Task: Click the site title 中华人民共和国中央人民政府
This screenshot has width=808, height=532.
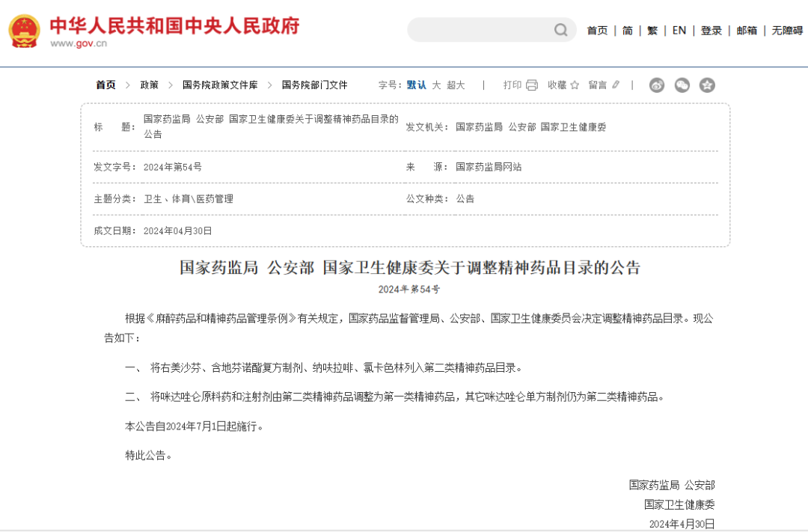Action: [174, 25]
